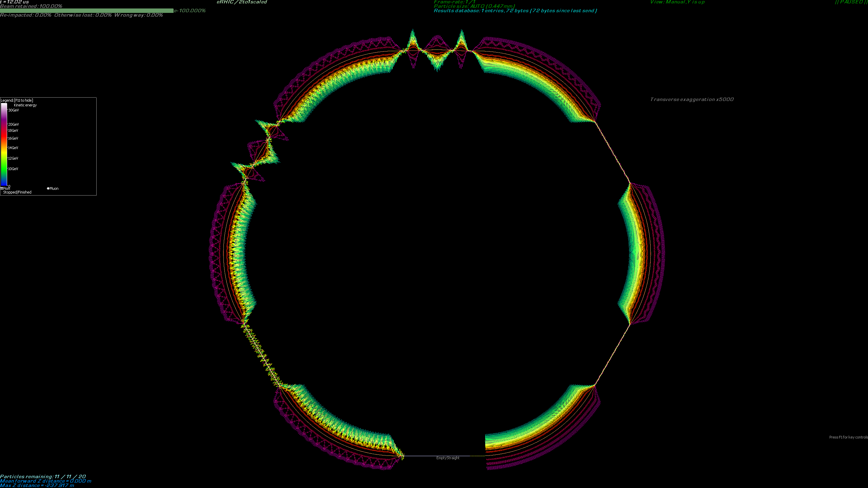The width and height of the screenshot is (868, 488).
Task: Click the Press F1 for key controls hint
Action: [848, 437]
